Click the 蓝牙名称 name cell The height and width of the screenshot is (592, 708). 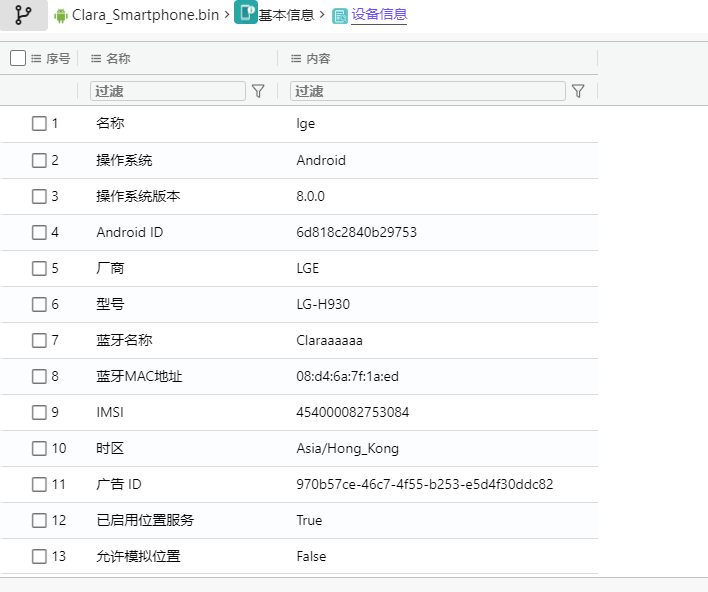[x=124, y=340]
